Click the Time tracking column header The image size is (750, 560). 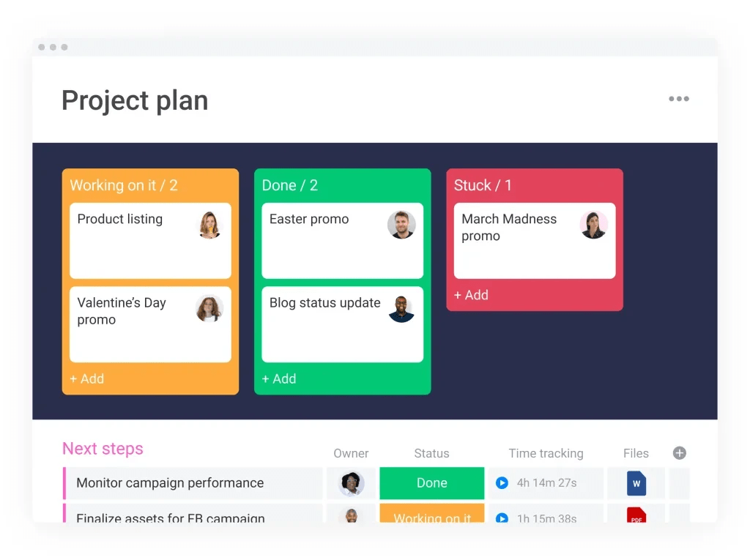[x=546, y=453]
